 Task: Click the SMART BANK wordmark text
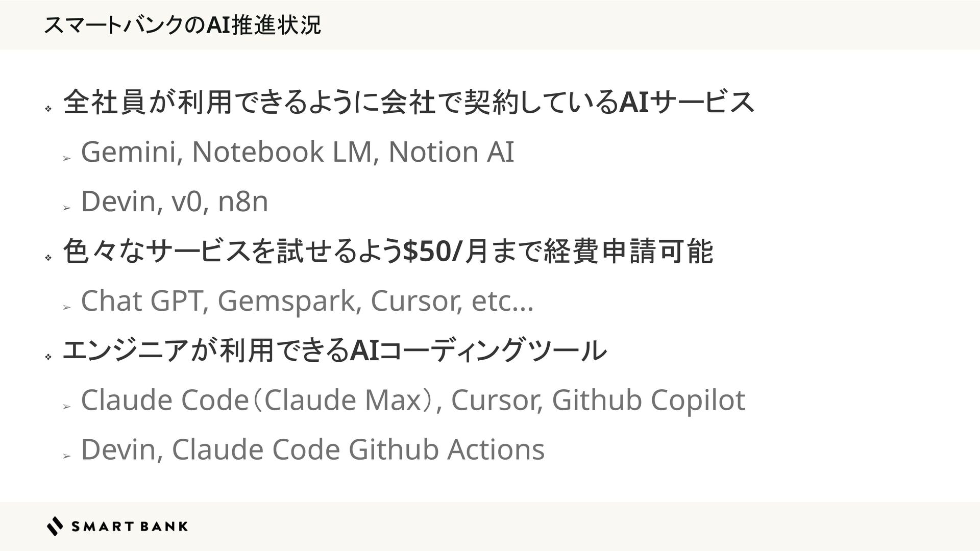130,527
